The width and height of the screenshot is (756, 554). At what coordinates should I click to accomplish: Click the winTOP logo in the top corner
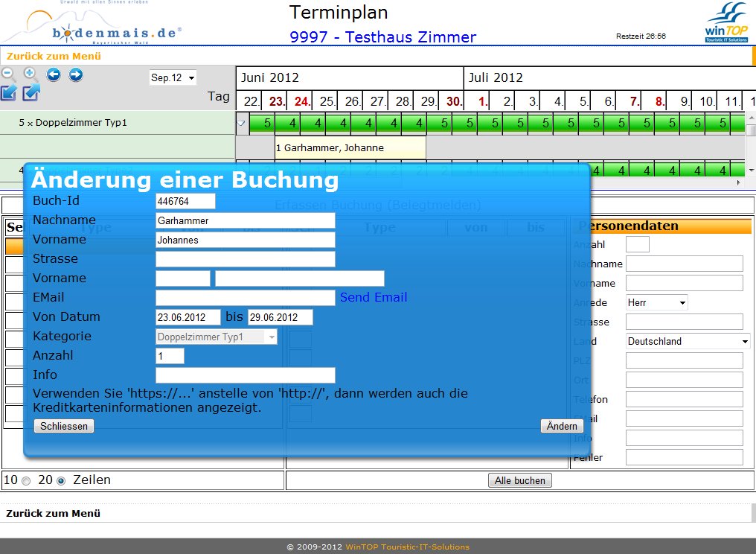point(728,22)
